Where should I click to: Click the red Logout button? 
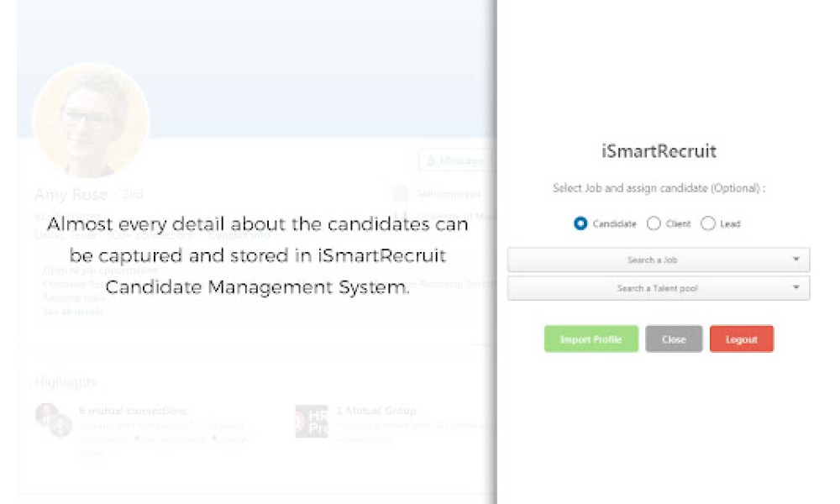tap(742, 339)
